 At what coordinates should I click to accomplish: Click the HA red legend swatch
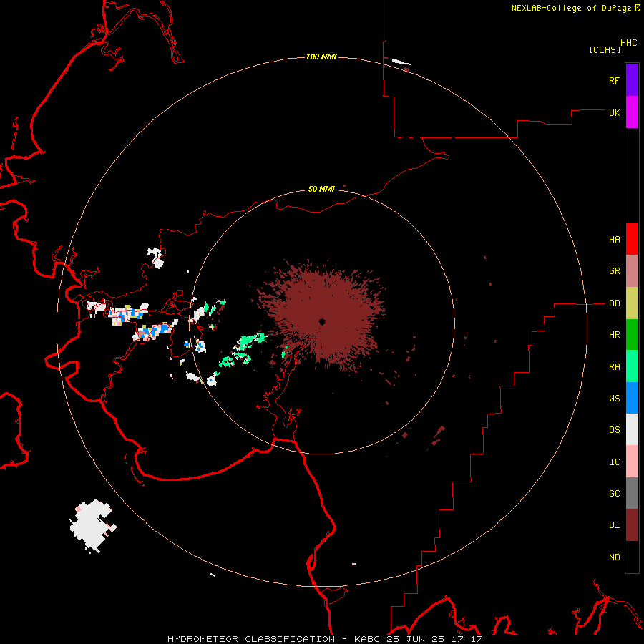[x=632, y=239]
